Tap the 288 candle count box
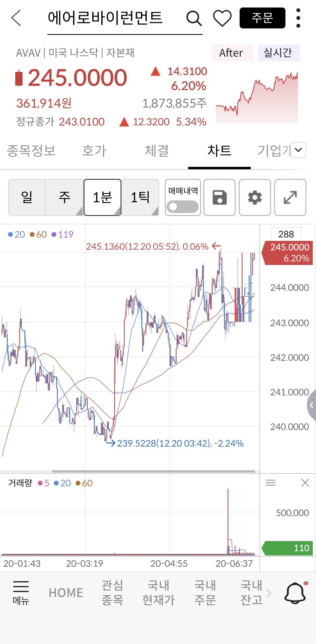This screenshot has height=644, width=316. (x=286, y=234)
